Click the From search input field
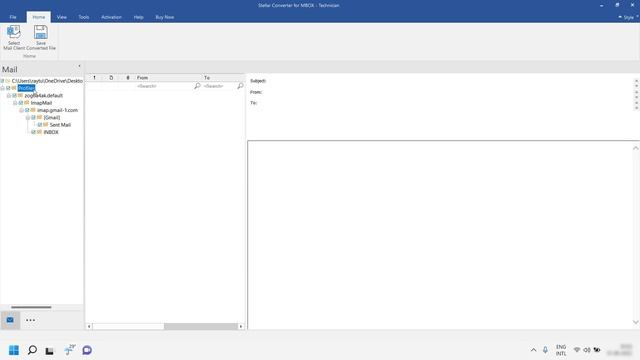 tap(164, 86)
